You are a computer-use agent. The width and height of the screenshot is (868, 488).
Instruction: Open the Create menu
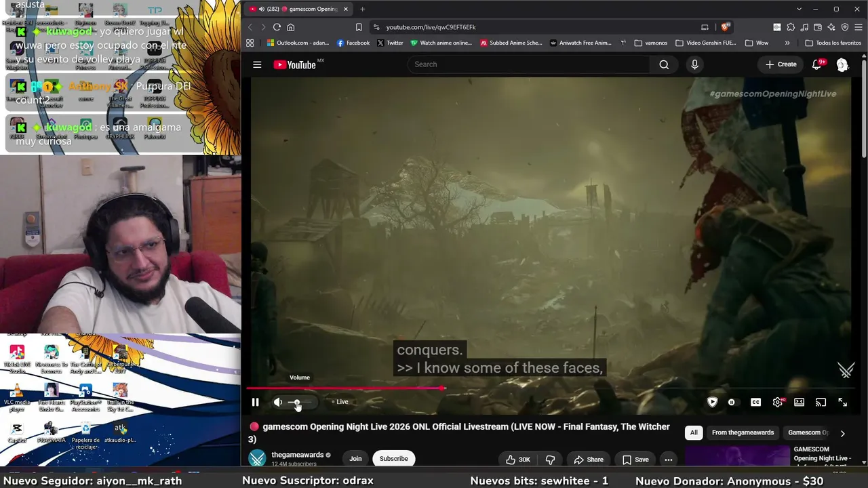(x=781, y=64)
